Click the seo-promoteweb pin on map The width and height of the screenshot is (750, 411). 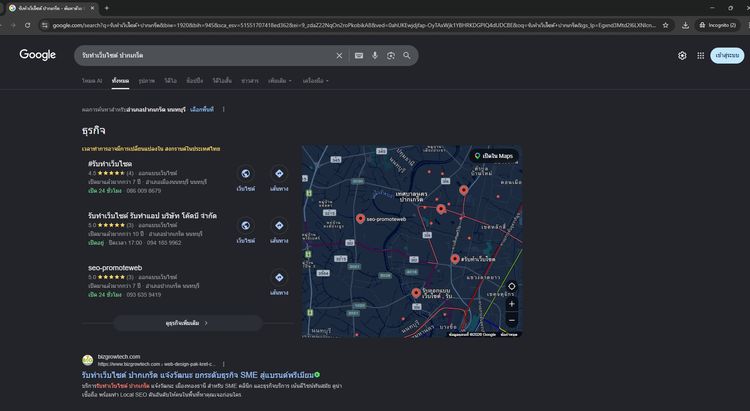point(360,218)
